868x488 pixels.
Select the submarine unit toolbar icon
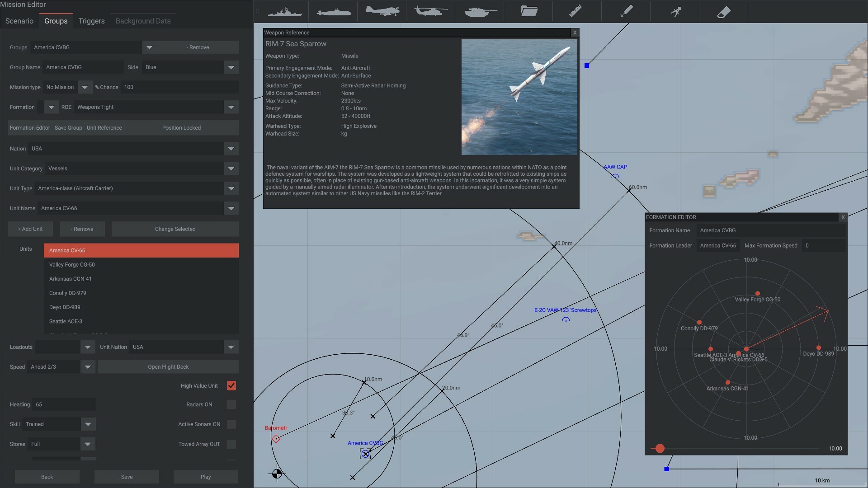[x=333, y=11]
